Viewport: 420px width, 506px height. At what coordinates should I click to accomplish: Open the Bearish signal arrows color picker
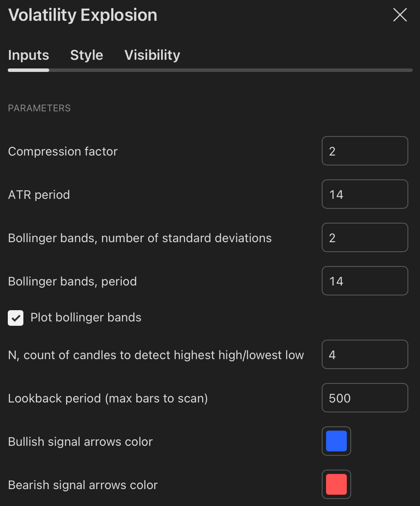[x=336, y=484]
